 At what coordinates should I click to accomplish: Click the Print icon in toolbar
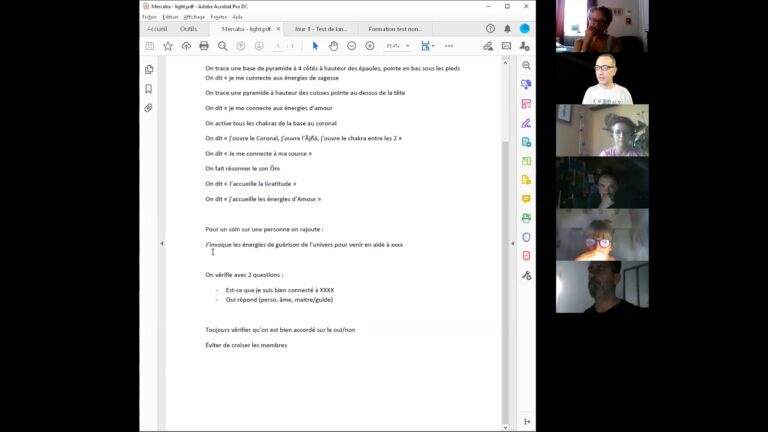(204, 46)
